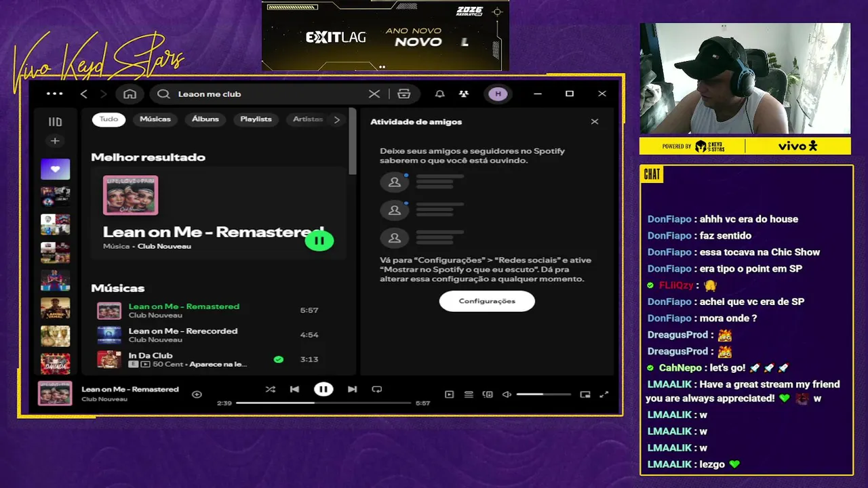Click the first friend placeholder avatar
The height and width of the screenshot is (488, 868).
click(x=394, y=182)
